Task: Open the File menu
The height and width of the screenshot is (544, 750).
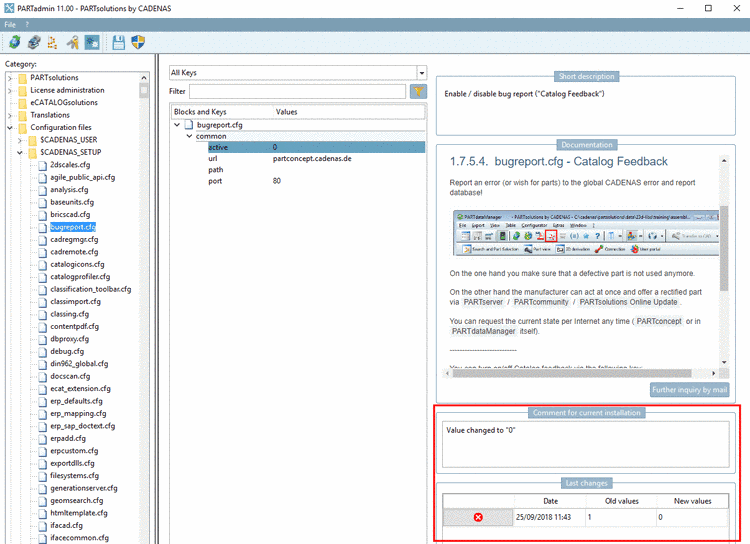Action: (x=10, y=24)
